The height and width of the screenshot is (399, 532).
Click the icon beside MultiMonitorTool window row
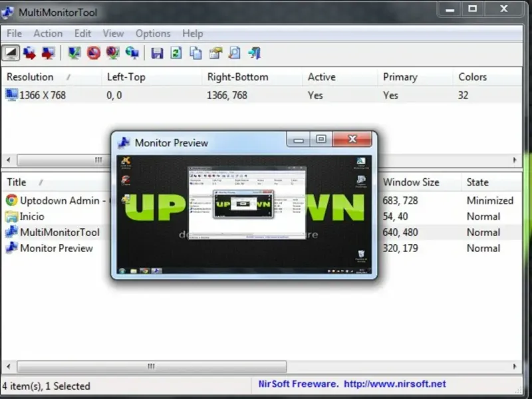tap(11, 232)
